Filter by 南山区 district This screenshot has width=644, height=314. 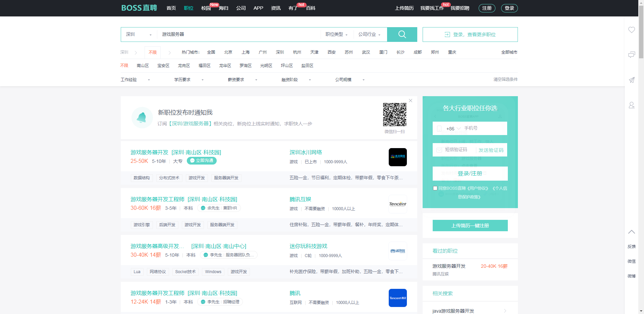pyautogui.click(x=143, y=66)
